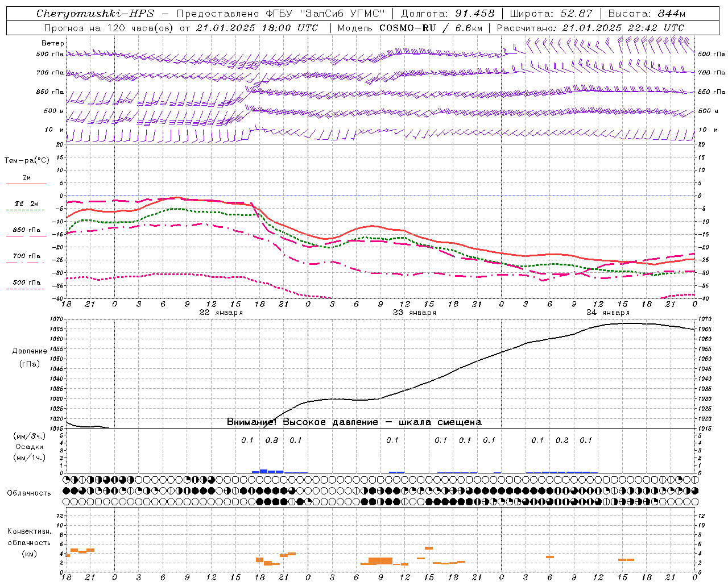Click the longitude value 'Долгота: 91.458'
This screenshot has height=582, width=728.
tap(448, 14)
